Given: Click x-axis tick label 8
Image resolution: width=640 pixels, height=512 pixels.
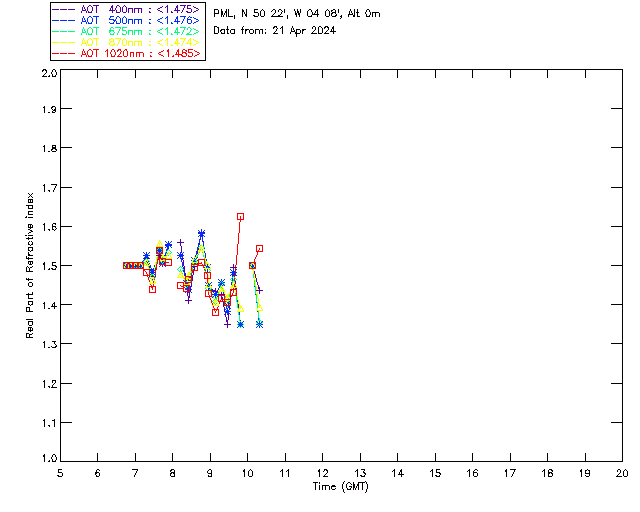Looking at the screenshot, I should 173,473.
